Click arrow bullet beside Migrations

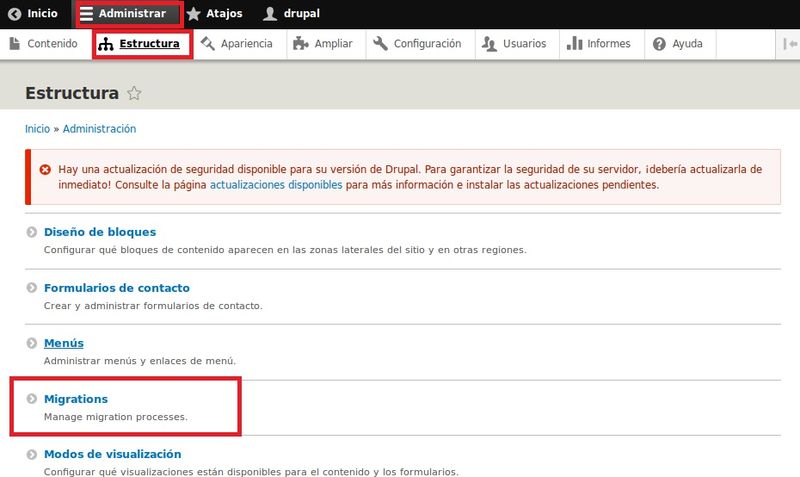32,398
